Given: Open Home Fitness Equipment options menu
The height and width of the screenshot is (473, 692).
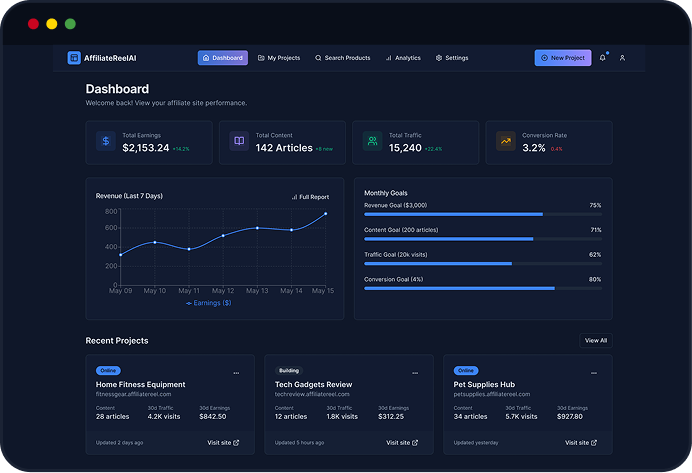Looking at the screenshot, I should click(x=236, y=372).
